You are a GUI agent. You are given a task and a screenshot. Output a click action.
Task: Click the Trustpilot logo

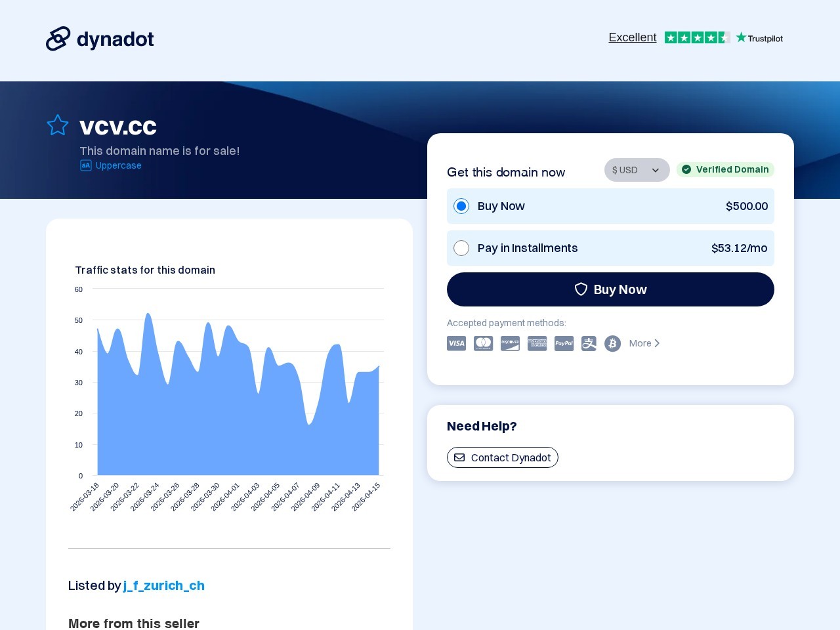[x=759, y=38]
